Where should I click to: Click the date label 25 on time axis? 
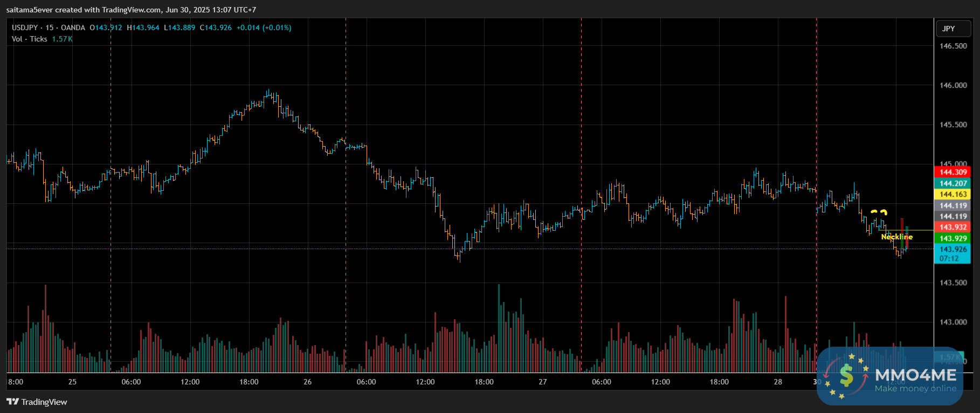72,382
